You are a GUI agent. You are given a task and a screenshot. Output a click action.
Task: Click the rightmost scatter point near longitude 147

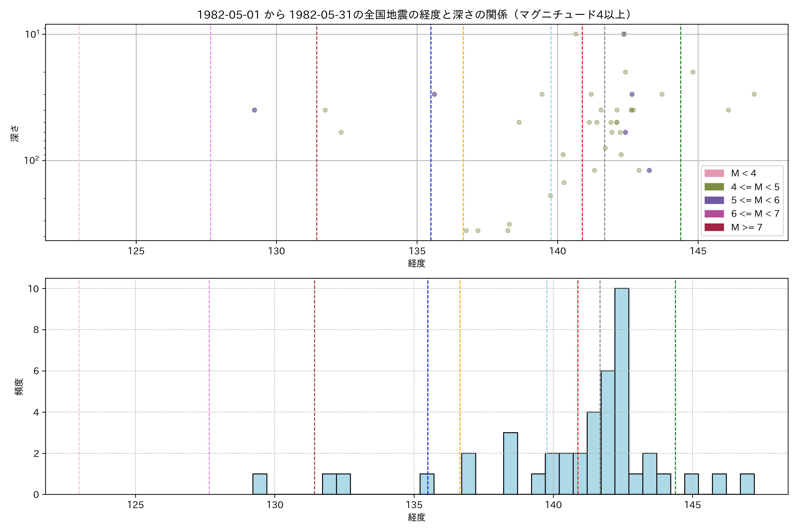(754, 94)
